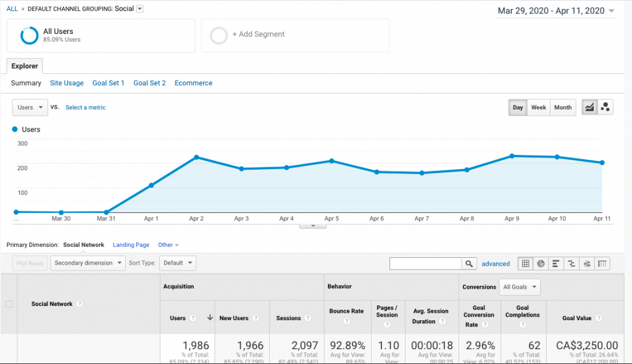Click the Bounce Rate column header

tap(346, 311)
